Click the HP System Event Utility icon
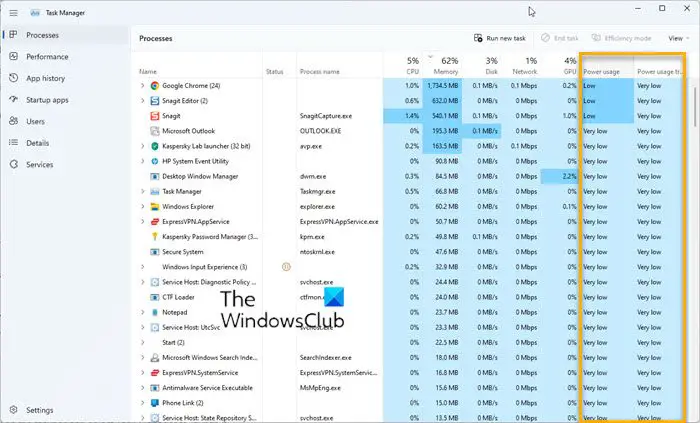 154,161
